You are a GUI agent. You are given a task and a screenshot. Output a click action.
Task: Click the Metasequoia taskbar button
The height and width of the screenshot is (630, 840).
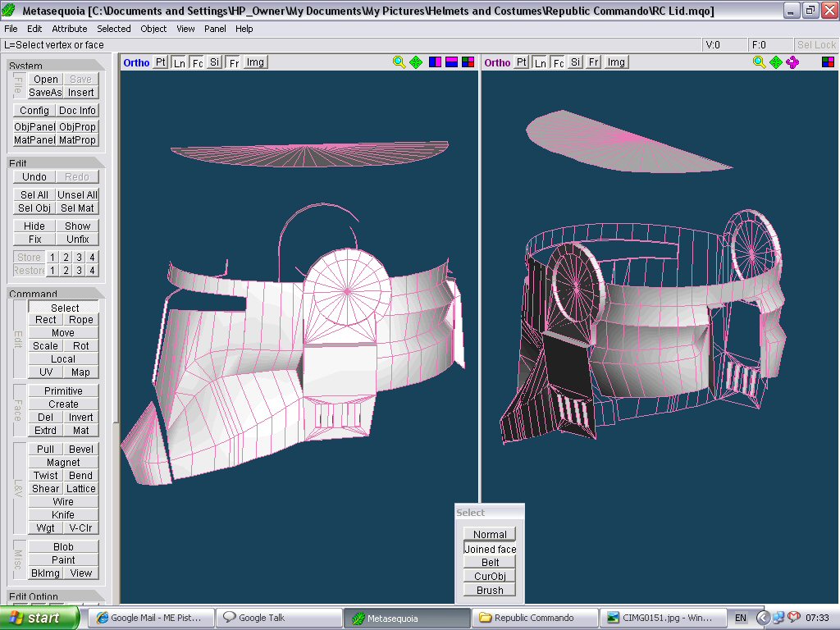pos(407,618)
